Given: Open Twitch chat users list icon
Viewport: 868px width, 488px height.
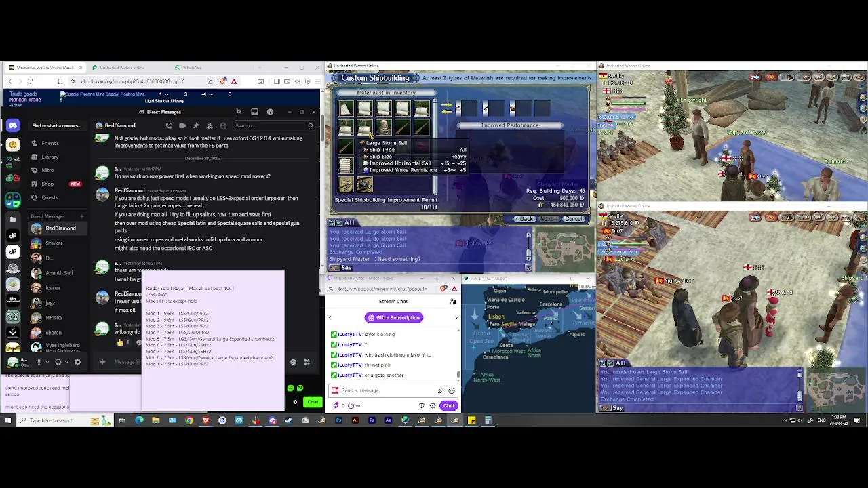Looking at the screenshot, I should [x=453, y=302].
